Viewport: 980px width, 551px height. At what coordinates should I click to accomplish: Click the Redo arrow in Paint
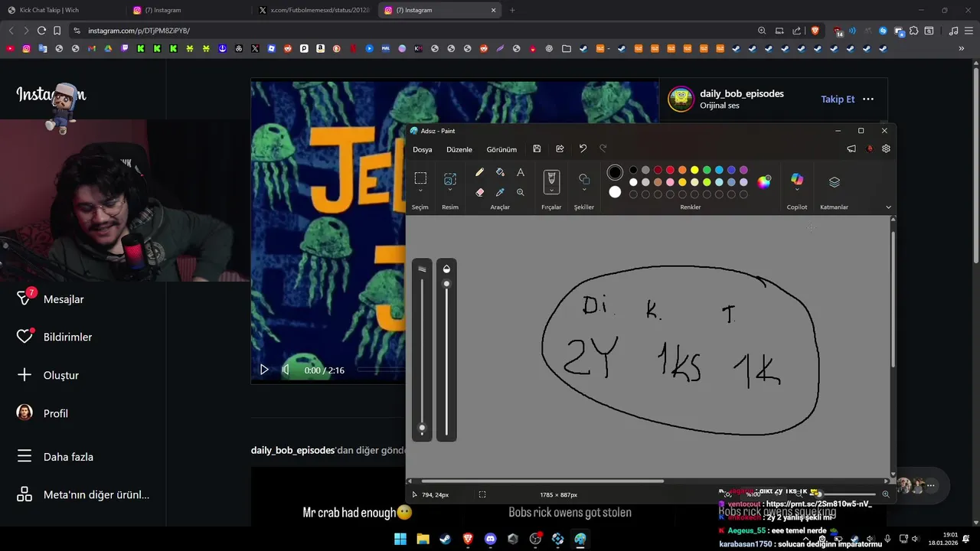[603, 148]
